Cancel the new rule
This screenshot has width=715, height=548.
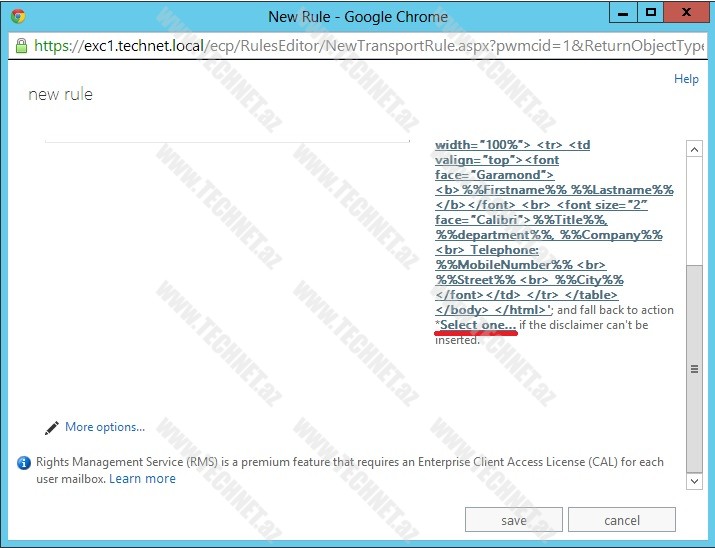(621, 520)
